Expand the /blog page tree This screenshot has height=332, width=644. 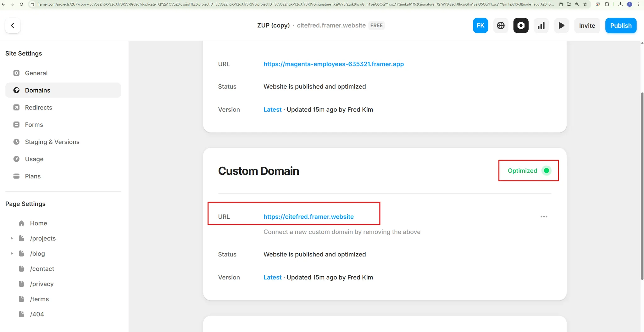(x=12, y=254)
